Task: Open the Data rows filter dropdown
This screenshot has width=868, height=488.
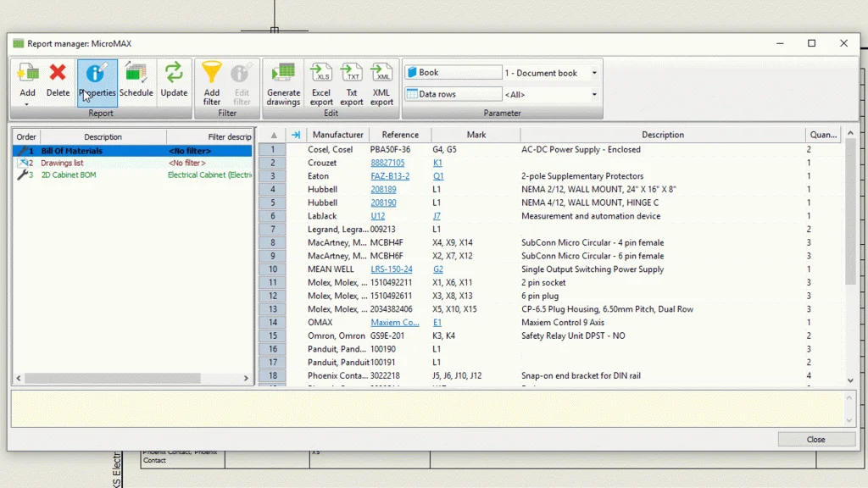Action: coord(594,94)
